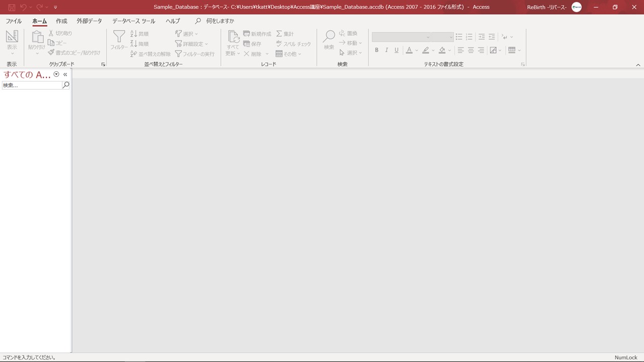This screenshot has height=362, width=644.
Task: Click the save icon in quick access toolbar
Action: (x=11, y=7)
